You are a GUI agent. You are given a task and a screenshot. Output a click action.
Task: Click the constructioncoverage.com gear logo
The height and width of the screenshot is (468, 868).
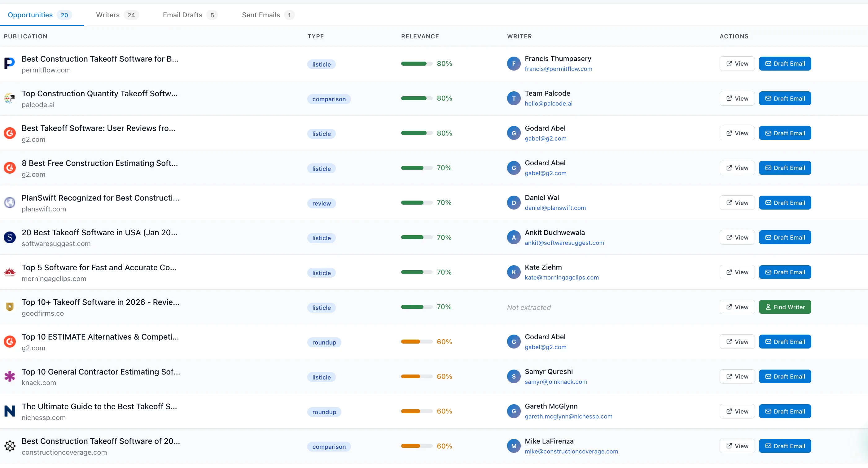tap(9, 446)
